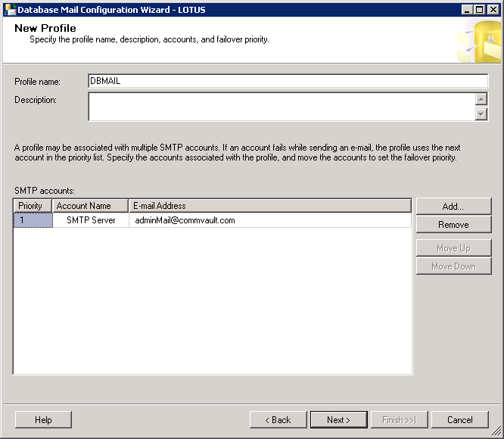The width and height of the screenshot is (504, 439).
Task: Click the Move Up button
Action: click(453, 248)
